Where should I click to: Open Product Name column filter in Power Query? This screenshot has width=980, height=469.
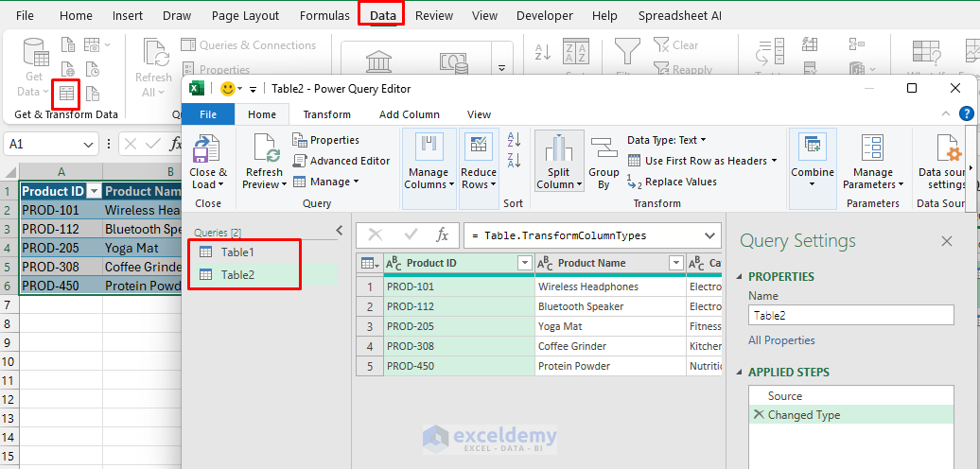(x=676, y=264)
